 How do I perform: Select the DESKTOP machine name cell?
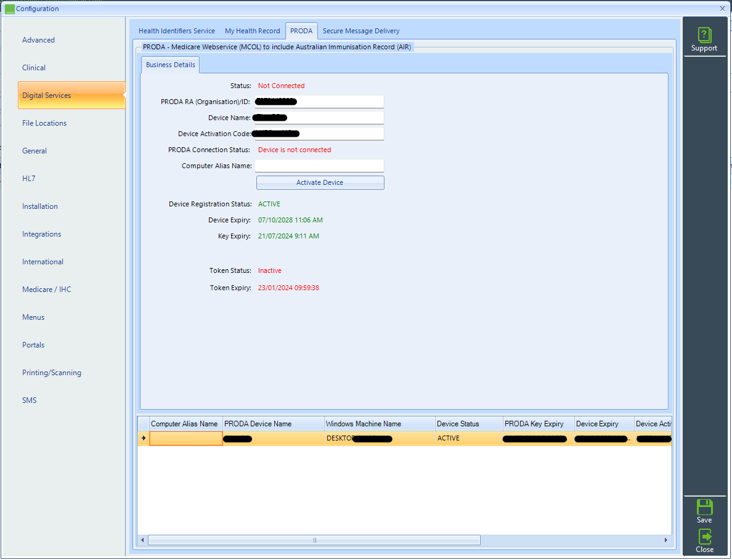point(380,438)
